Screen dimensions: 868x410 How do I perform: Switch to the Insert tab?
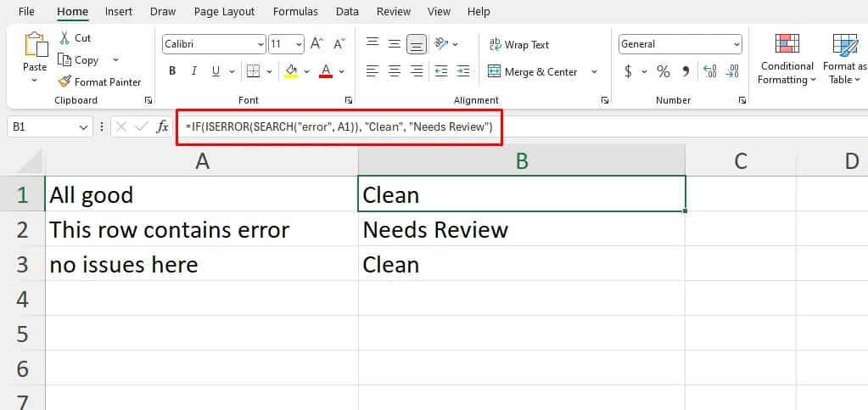pos(119,11)
